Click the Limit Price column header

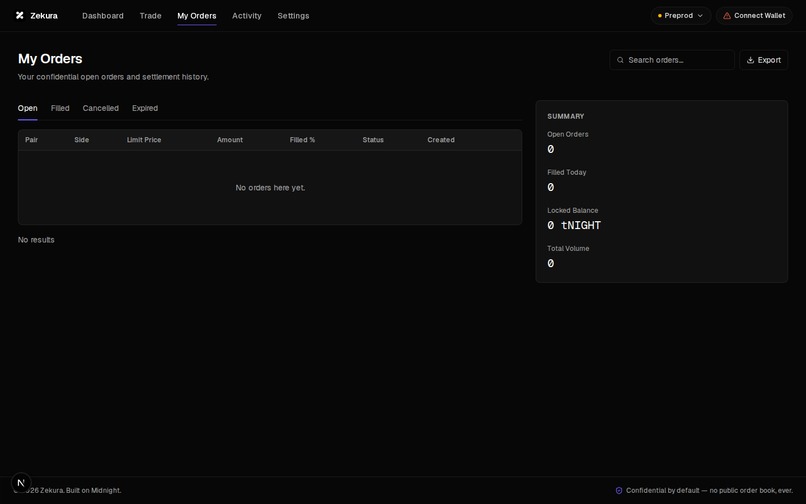click(x=144, y=140)
